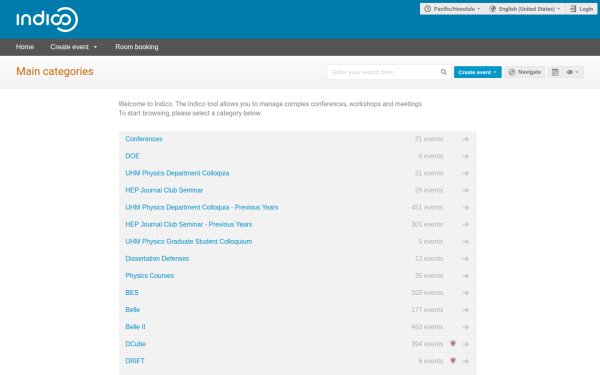Screen dimensions: 600x375
Task: Click arrow icon for UHM Physics Department Colloquia 31 events
Action: pyautogui.click(x=466, y=173)
